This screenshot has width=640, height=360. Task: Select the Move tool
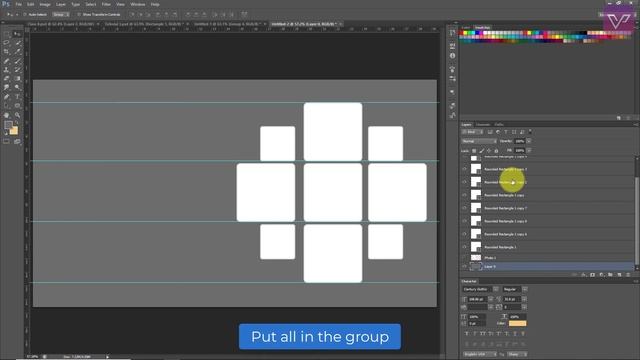[17, 34]
